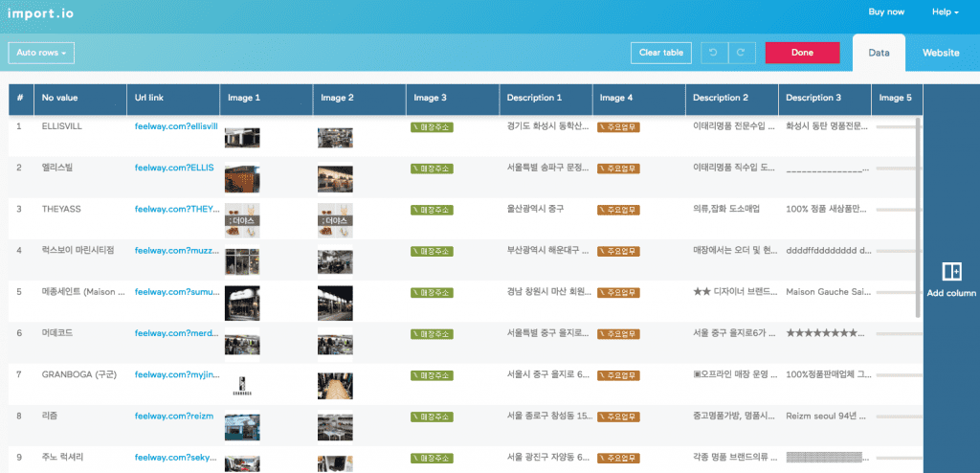Select the Image 2 column header
This screenshot has height=473, width=980.
point(360,99)
